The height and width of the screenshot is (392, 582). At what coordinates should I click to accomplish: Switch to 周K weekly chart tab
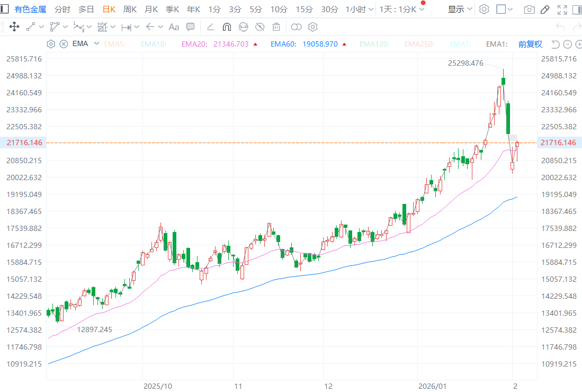130,10
